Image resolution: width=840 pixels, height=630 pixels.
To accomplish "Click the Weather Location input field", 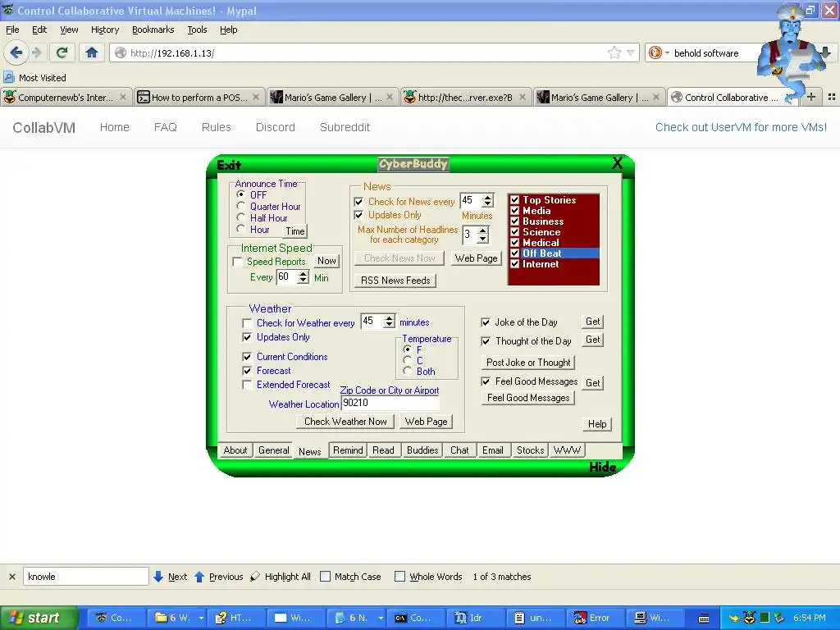I will (390, 403).
